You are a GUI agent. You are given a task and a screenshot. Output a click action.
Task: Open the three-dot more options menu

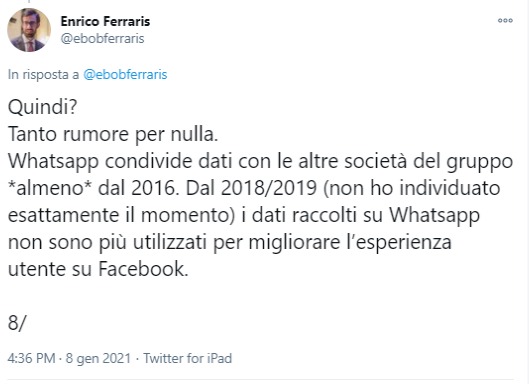pyautogui.click(x=505, y=21)
